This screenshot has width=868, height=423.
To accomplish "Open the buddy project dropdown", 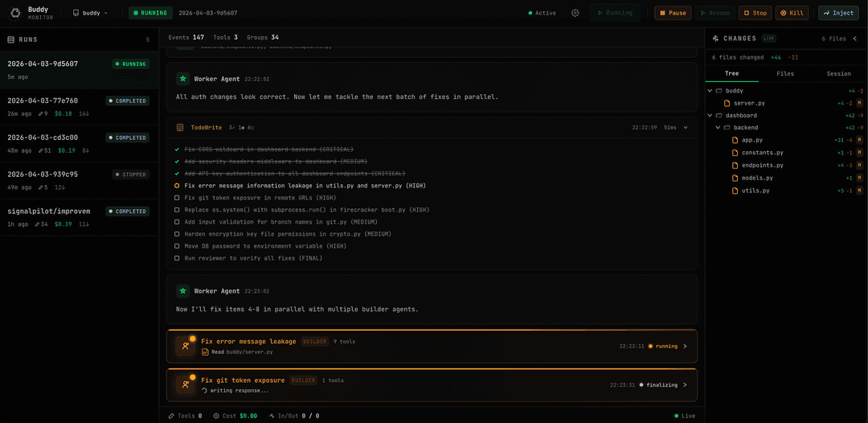I will pyautogui.click(x=90, y=13).
